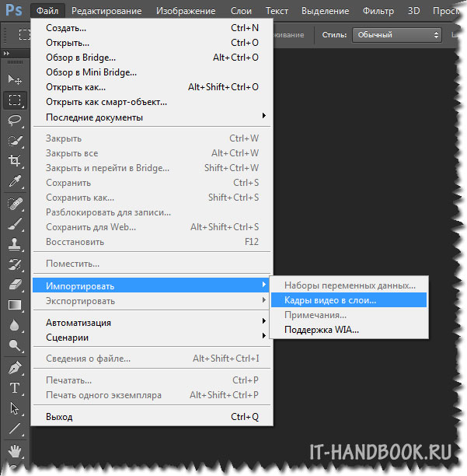Choose Выход to quit Photoshop

(x=152, y=417)
